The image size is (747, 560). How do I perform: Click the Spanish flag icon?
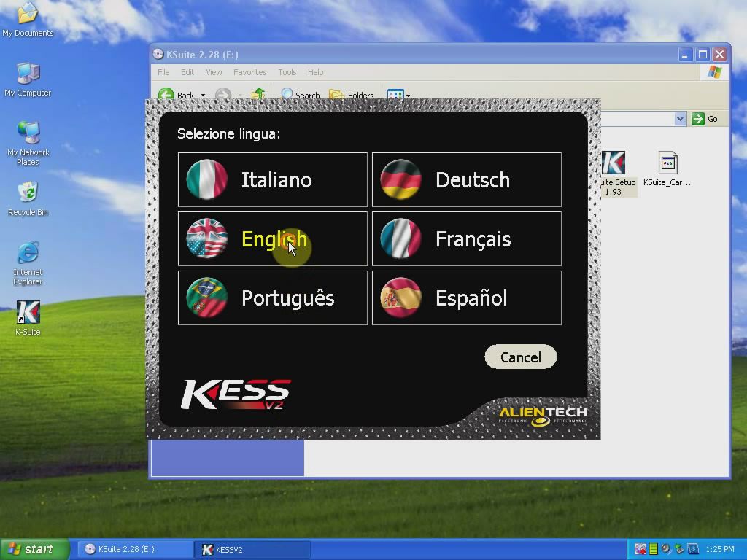(x=400, y=297)
